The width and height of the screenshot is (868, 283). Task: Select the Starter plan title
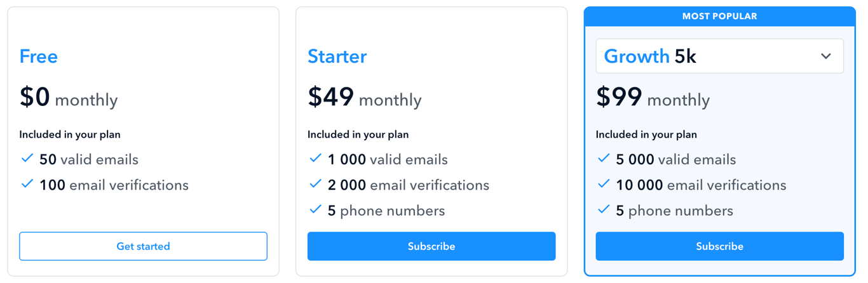click(x=337, y=56)
